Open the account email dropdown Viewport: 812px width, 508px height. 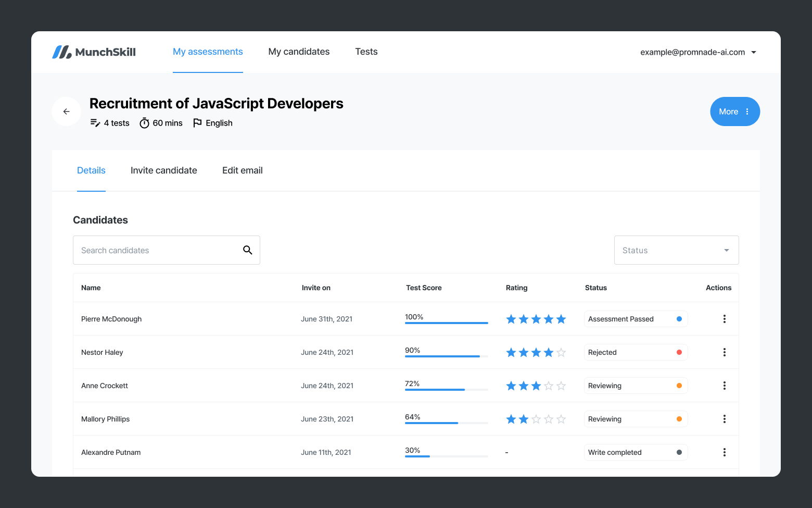[698, 52]
